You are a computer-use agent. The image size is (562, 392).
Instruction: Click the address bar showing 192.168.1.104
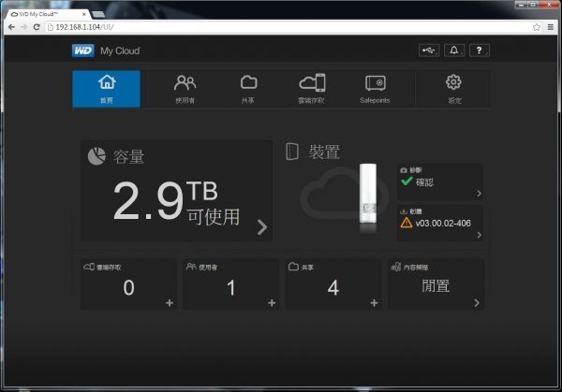point(288,27)
